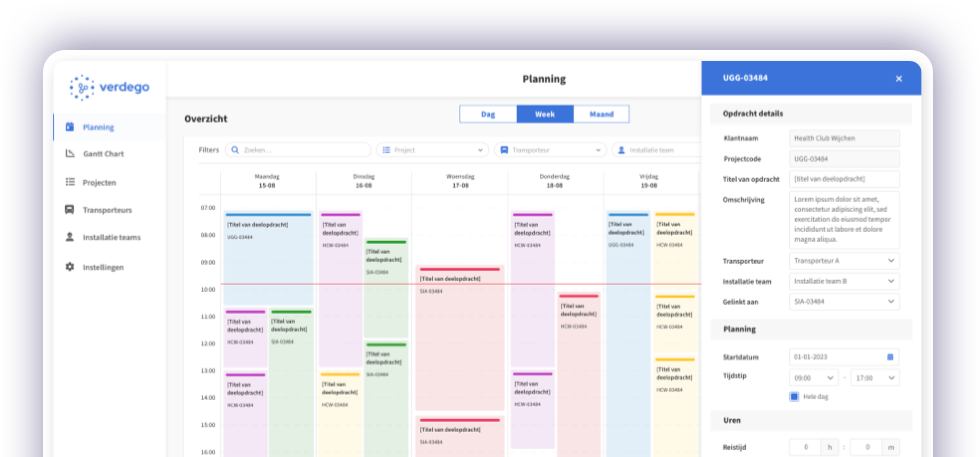The height and width of the screenshot is (457, 980).
Task: Open the Transporteur A dropdown in details
Action: pos(844,261)
